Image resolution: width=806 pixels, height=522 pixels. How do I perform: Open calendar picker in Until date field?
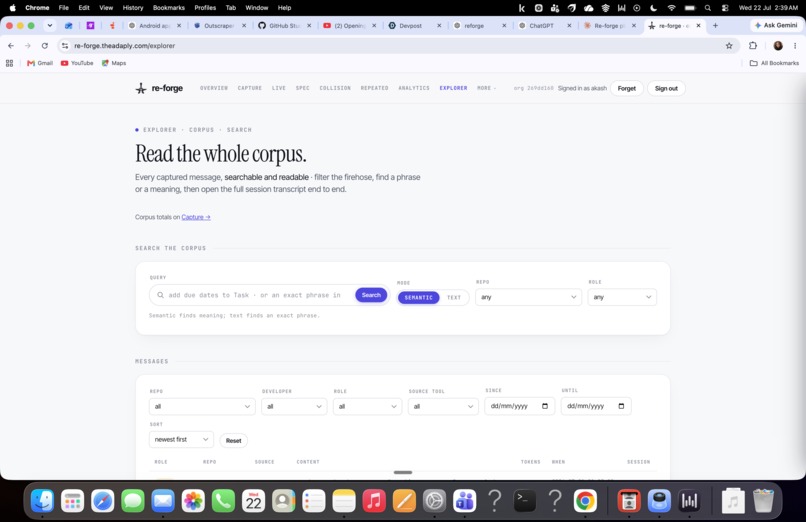click(621, 406)
